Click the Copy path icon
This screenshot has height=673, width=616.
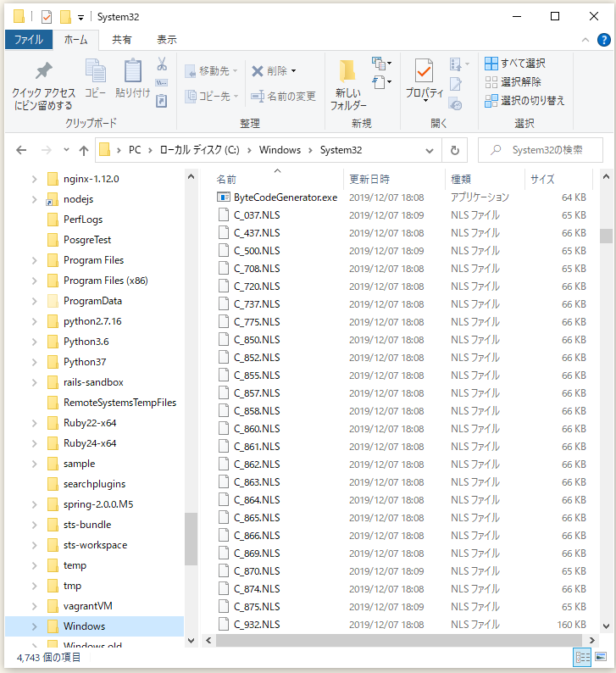pyautogui.click(x=161, y=82)
